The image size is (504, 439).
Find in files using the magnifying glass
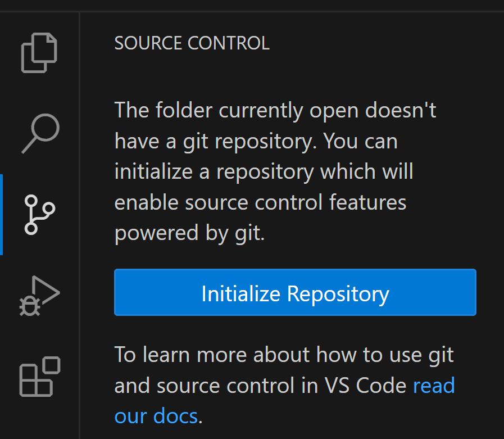click(x=40, y=133)
